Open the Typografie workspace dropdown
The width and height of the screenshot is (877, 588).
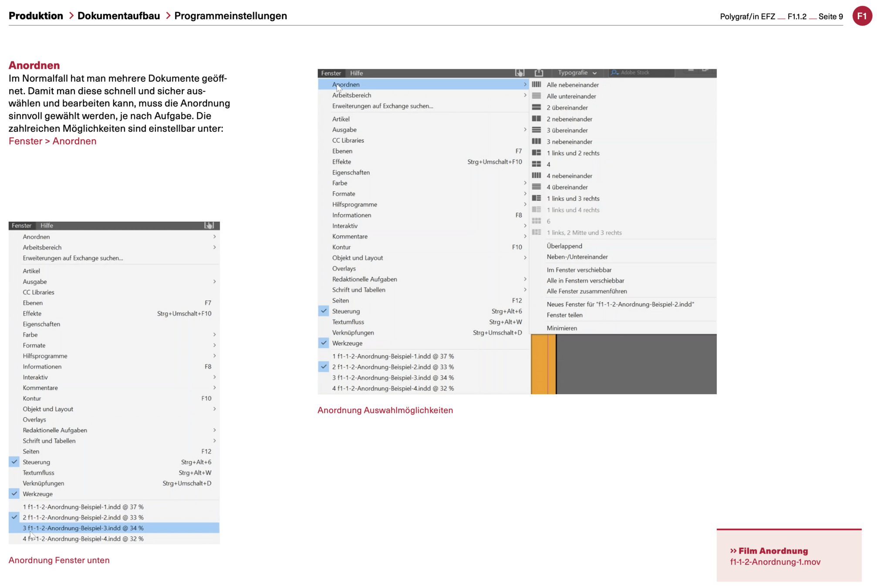pos(577,73)
